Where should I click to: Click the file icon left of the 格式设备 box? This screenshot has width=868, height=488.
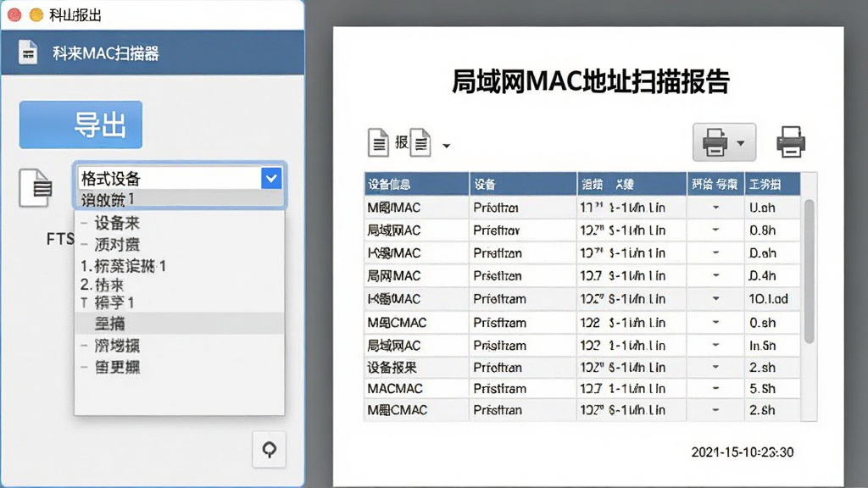point(36,187)
